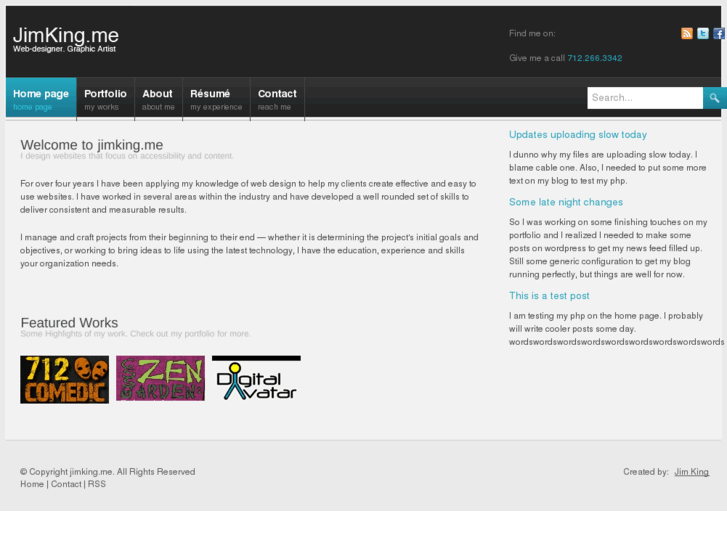Click the Featured Works heading

(69, 323)
